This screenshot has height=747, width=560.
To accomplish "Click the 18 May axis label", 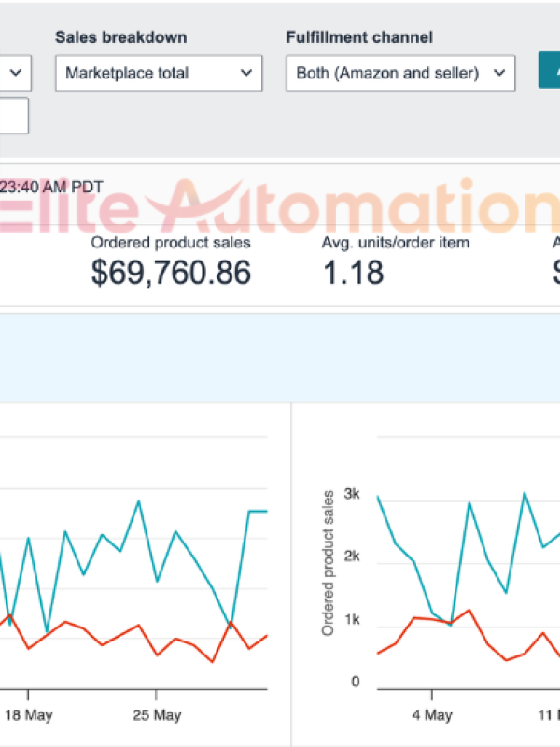I will click(x=28, y=715).
